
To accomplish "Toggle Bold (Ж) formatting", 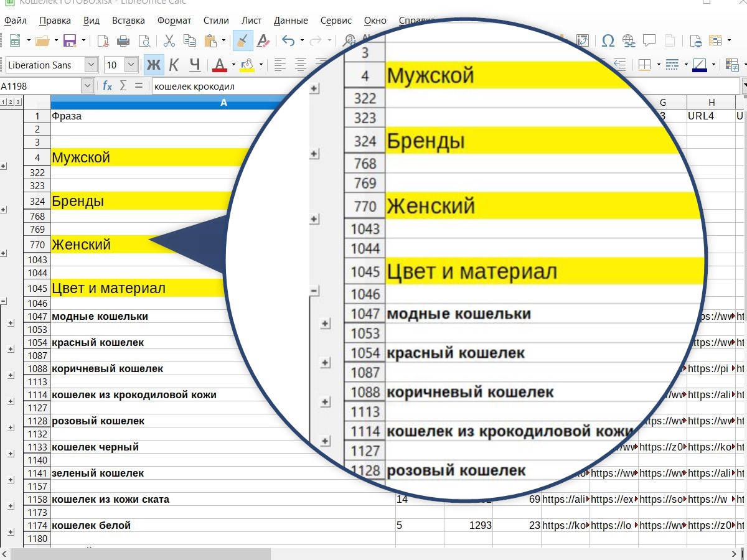I will pos(153,65).
